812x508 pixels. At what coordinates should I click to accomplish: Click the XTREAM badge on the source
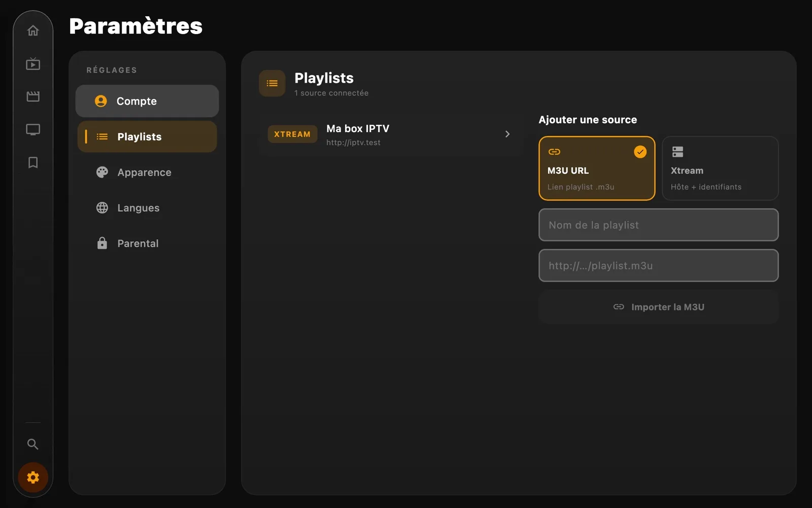pos(292,134)
